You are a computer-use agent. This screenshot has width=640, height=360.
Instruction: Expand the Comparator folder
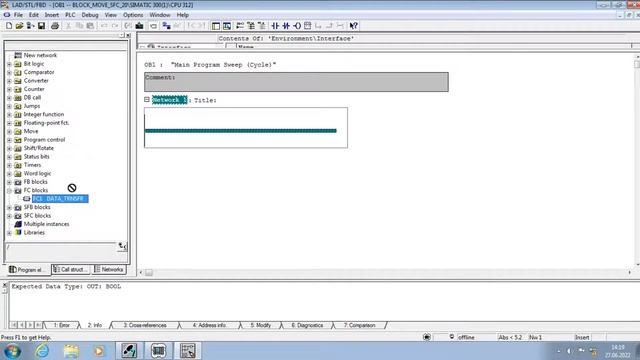coord(9,72)
